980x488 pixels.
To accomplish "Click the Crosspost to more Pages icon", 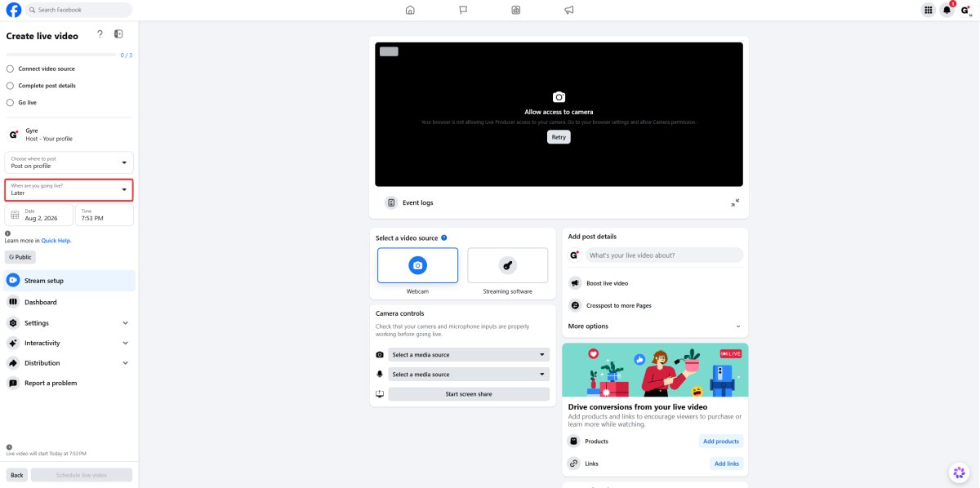I will click(575, 305).
